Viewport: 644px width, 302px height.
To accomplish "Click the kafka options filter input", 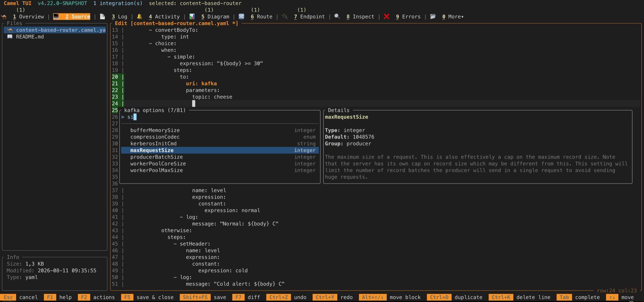I will pos(220,117).
